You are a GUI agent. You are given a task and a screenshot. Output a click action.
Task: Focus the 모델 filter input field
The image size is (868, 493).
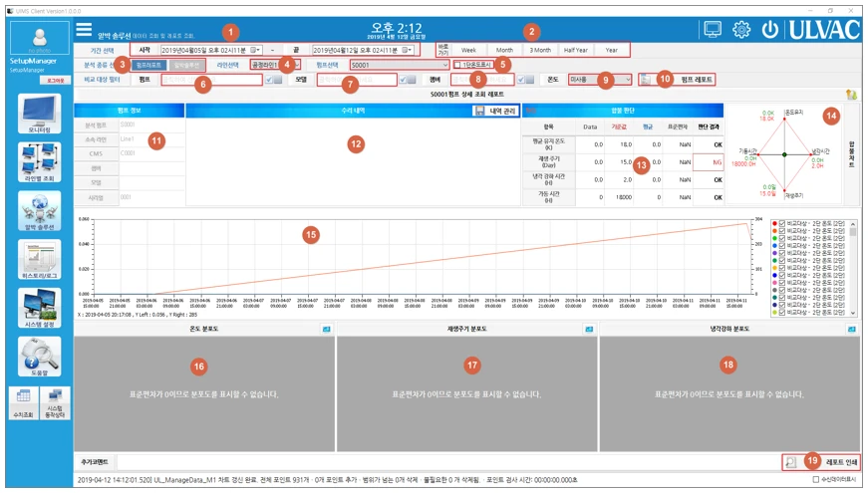tap(357, 80)
